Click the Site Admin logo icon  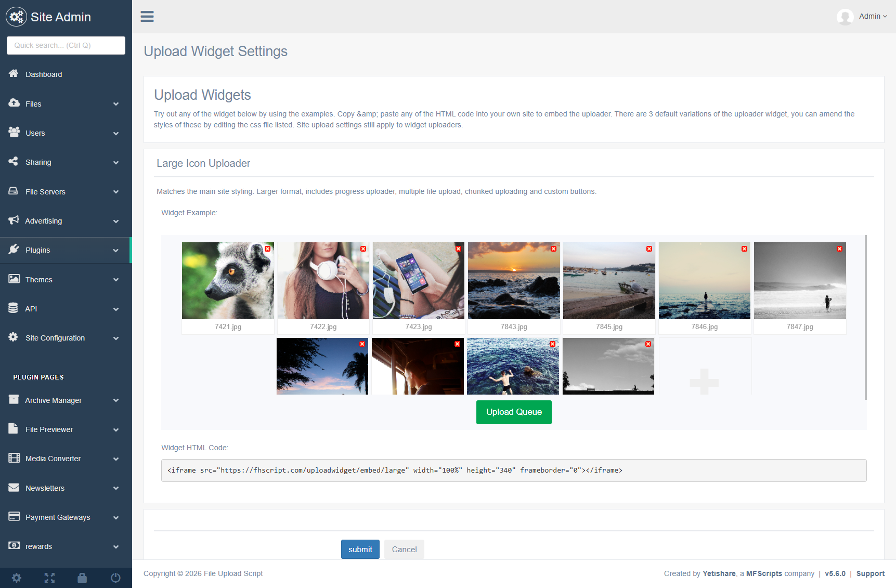point(16,17)
